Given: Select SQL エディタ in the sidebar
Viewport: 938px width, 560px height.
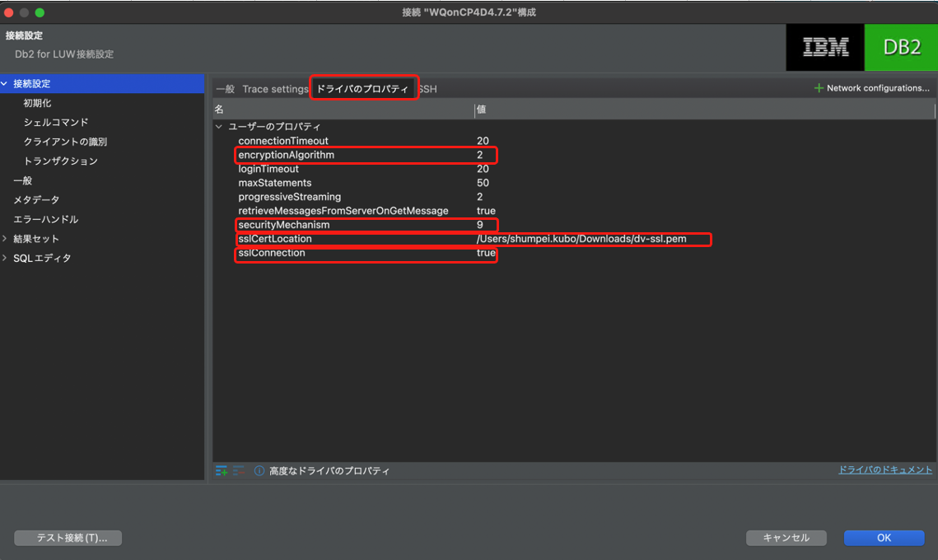Looking at the screenshot, I should pos(43,258).
